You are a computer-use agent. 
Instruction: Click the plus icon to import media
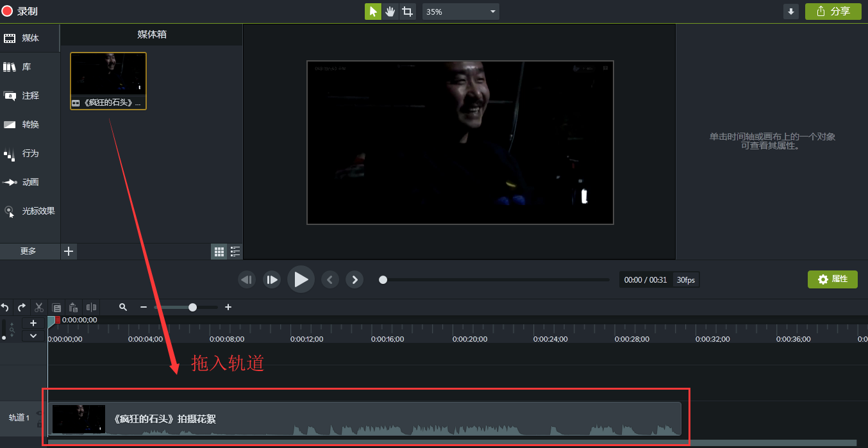tap(69, 251)
